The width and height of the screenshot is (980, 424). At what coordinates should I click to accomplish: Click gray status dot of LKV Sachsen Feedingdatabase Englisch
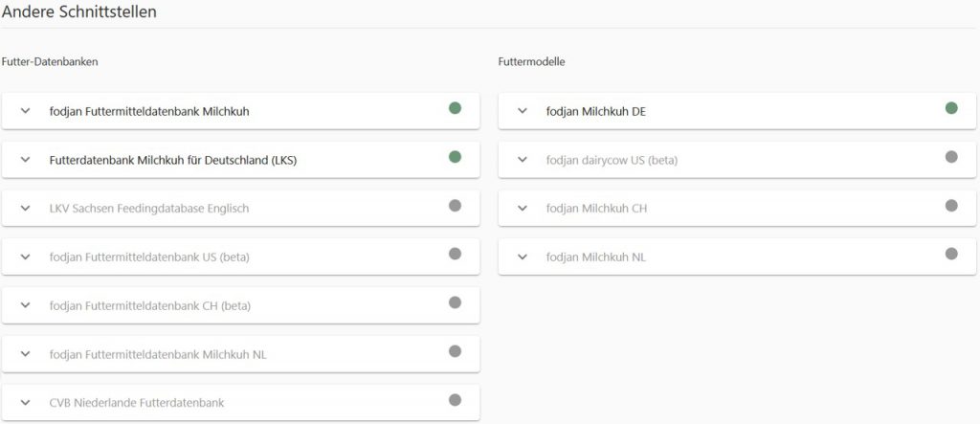click(x=455, y=205)
